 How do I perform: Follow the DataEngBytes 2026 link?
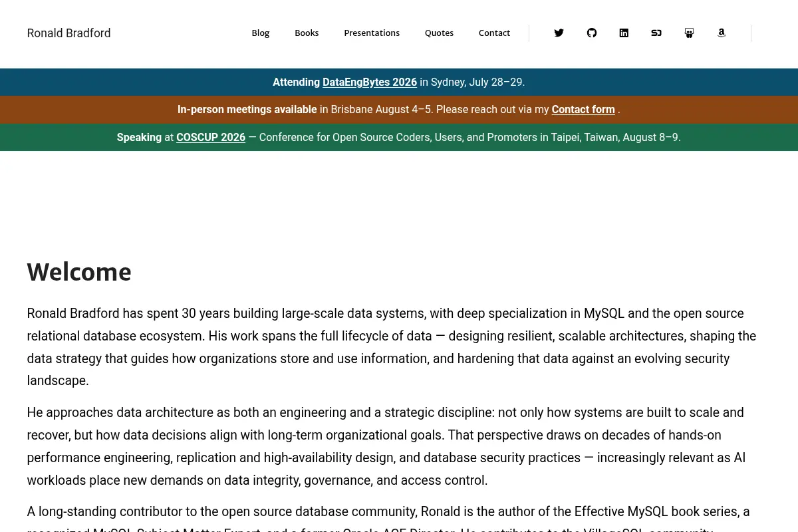tap(370, 82)
